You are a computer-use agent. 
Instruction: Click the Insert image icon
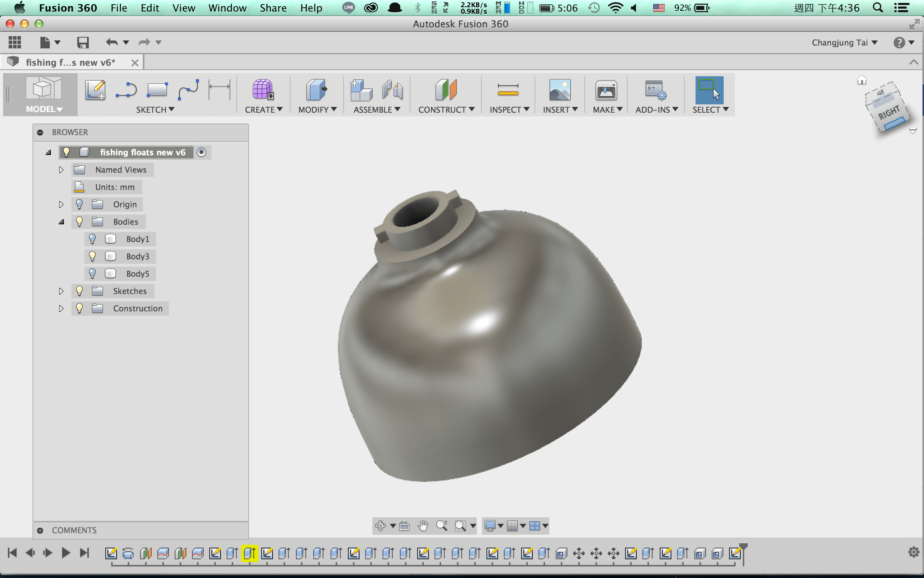560,90
